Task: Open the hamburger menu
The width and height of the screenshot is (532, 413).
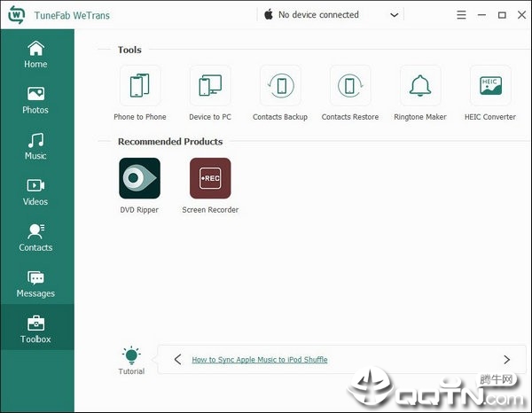Action: (461, 15)
